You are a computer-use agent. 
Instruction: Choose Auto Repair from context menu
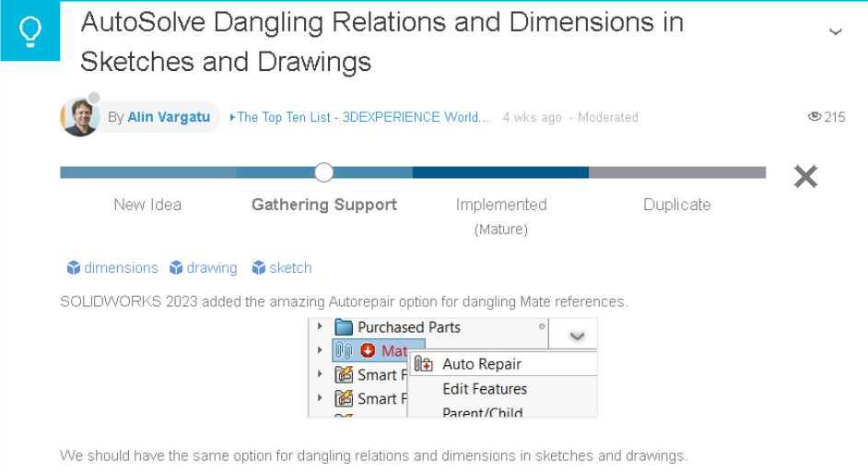(502, 364)
